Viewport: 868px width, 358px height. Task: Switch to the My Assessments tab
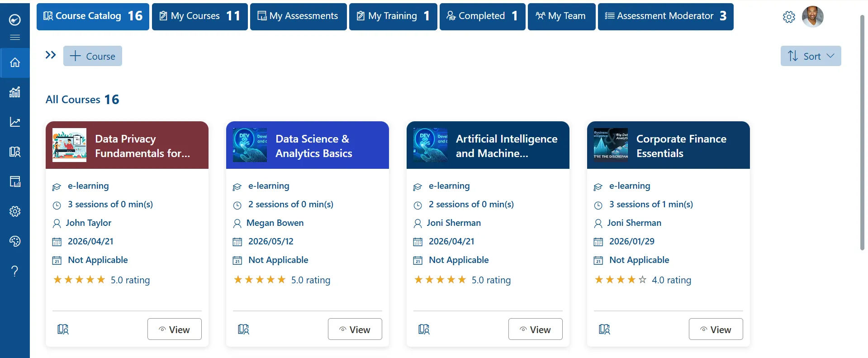(298, 17)
